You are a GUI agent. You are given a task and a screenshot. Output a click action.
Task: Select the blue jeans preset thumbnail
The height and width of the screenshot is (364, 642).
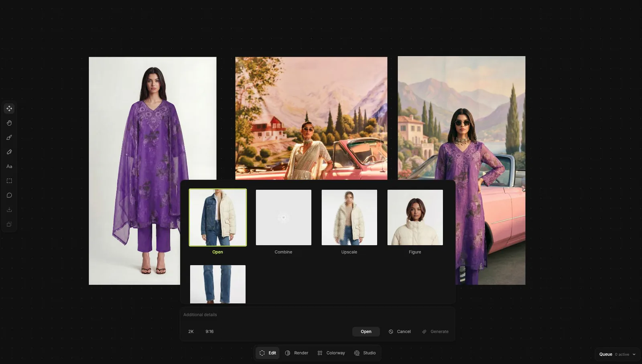218,284
